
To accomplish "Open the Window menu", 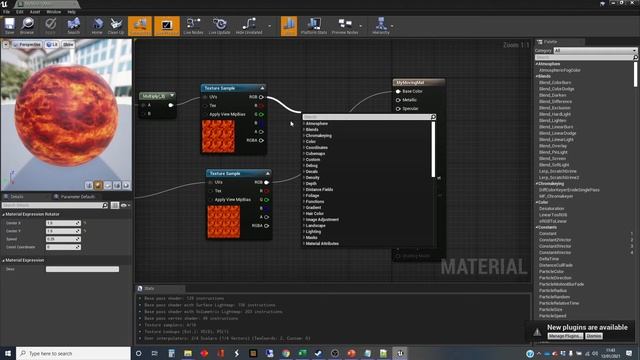I will point(53,12).
